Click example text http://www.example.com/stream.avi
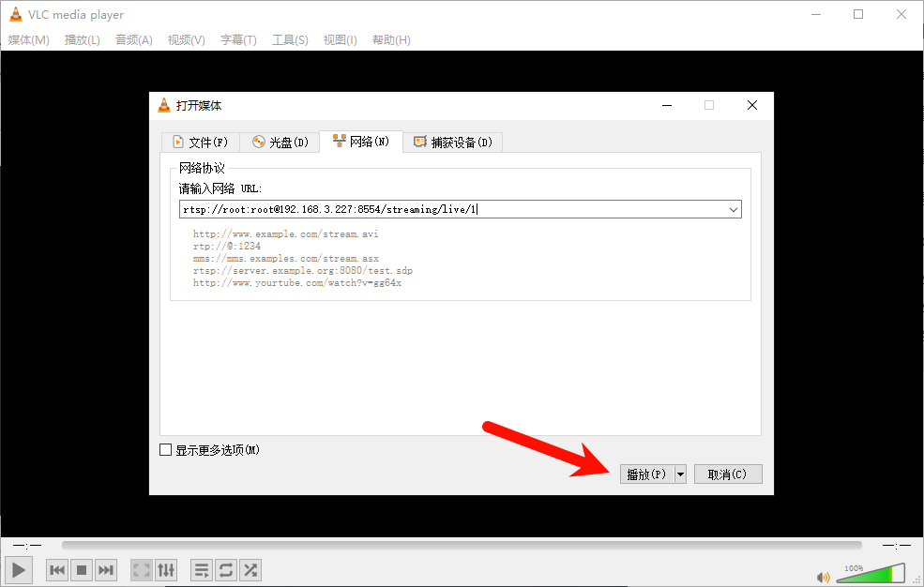 (x=286, y=233)
